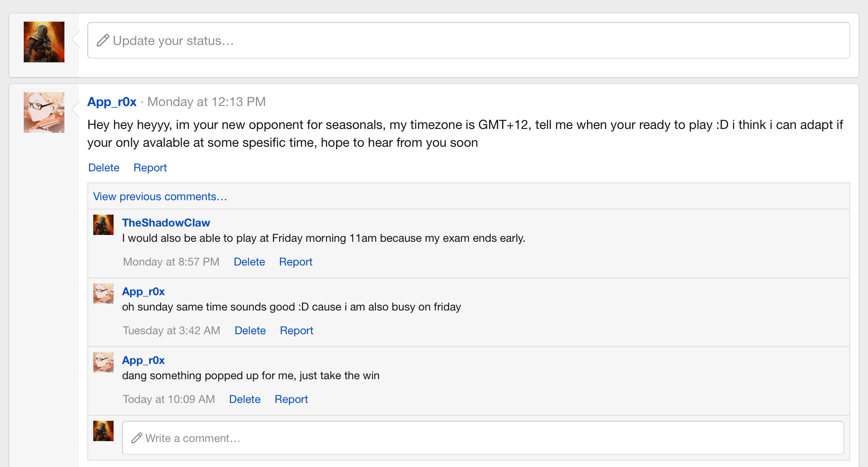Report the 'just take the win' comment

[291, 399]
